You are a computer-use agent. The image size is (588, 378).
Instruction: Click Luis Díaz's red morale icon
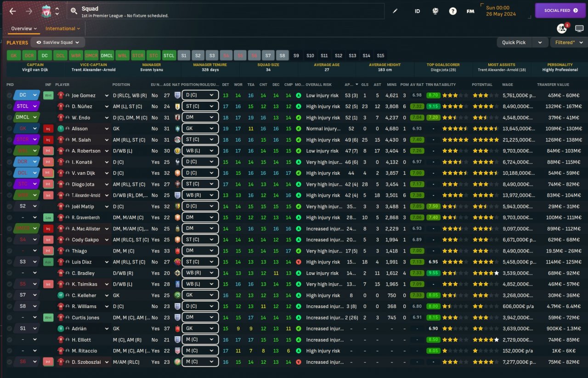[299, 262]
